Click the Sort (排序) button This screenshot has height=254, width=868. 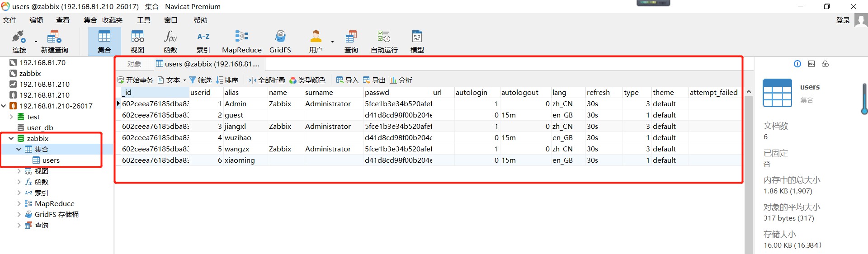tap(227, 80)
